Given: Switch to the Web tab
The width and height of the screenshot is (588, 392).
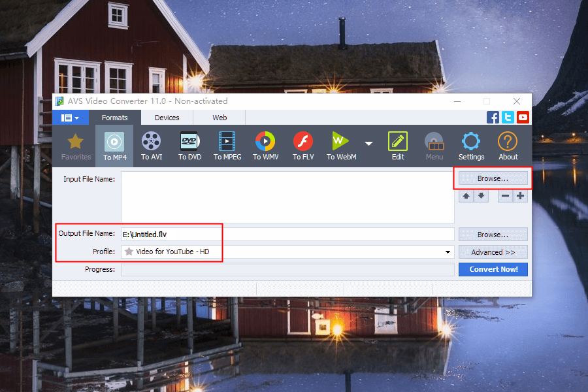Looking at the screenshot, I should [220, 118].
